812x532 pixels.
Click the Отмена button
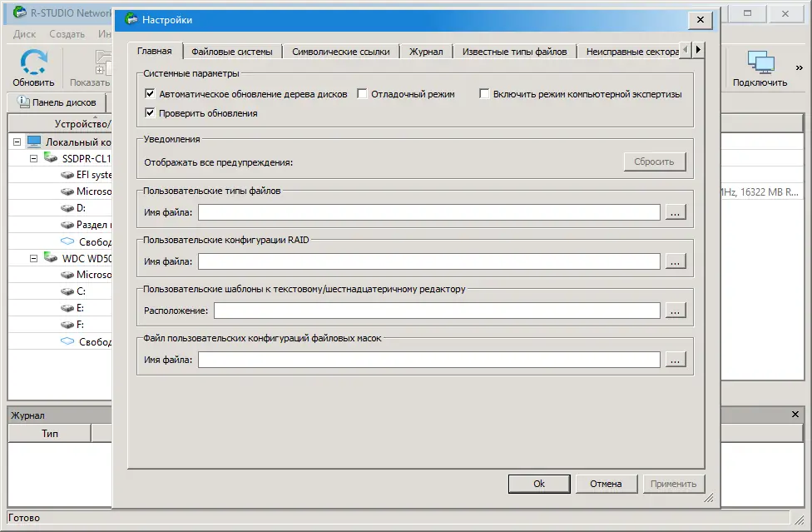click(x=606, y=484)
